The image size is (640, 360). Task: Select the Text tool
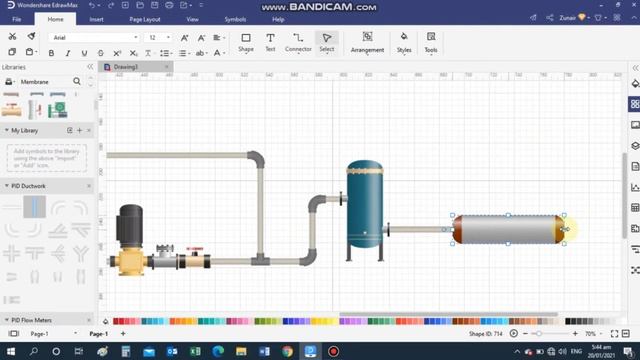(270, 42)
